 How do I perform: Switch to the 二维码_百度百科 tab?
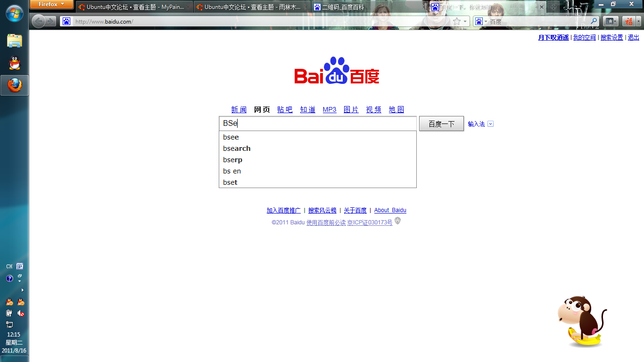pos(370,7)
